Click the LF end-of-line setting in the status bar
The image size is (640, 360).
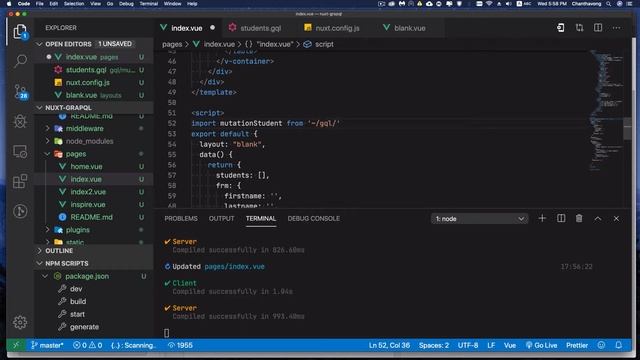coord(491,345)
